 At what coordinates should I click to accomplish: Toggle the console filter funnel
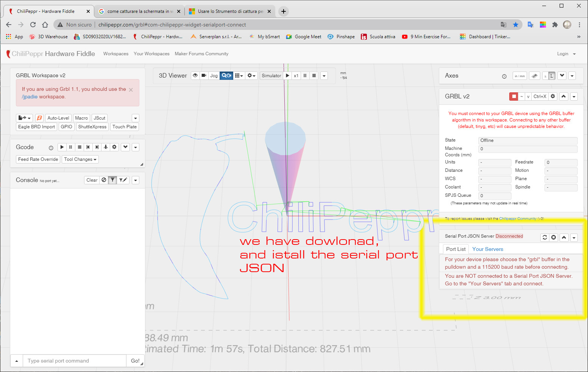[112, 180]
